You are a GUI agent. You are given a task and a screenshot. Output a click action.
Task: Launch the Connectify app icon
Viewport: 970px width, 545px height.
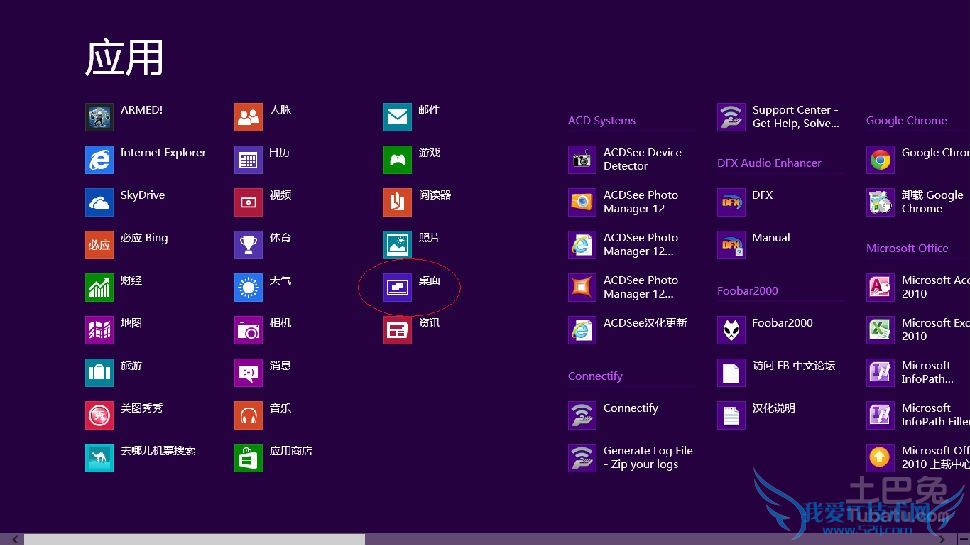[582, 415]
